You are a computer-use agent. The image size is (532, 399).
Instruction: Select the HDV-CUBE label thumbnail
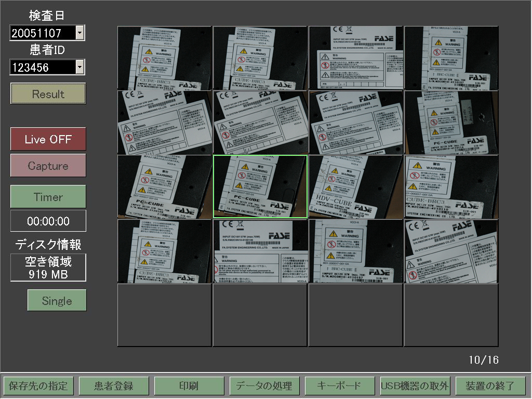pos(356,187)
